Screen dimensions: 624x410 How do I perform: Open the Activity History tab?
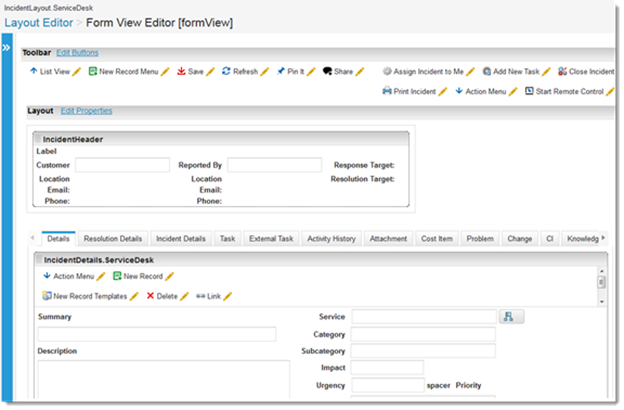[x=331, y=239]
